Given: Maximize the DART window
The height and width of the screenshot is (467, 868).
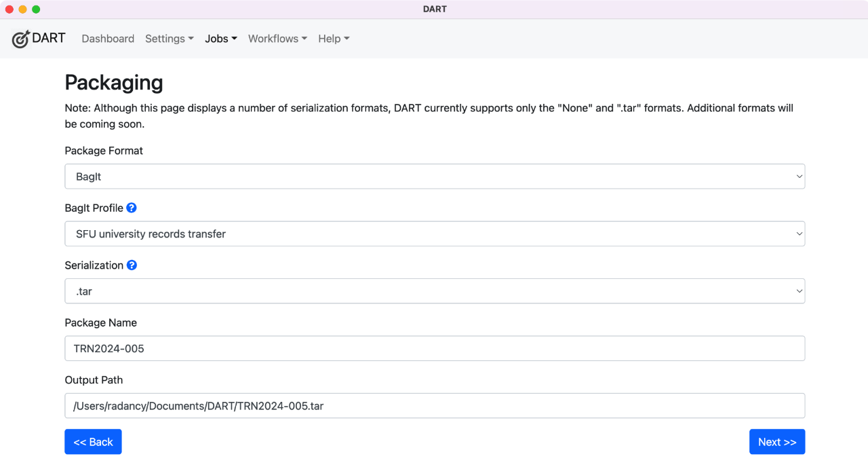Looking at the screenshot, I should click(x=37, y=10).
